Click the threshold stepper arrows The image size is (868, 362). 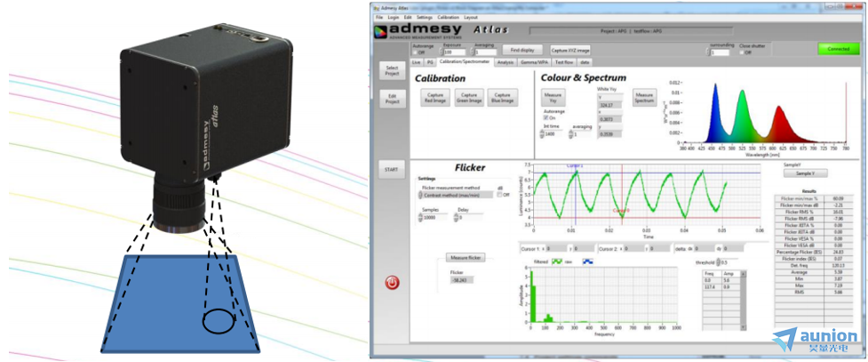719,262
